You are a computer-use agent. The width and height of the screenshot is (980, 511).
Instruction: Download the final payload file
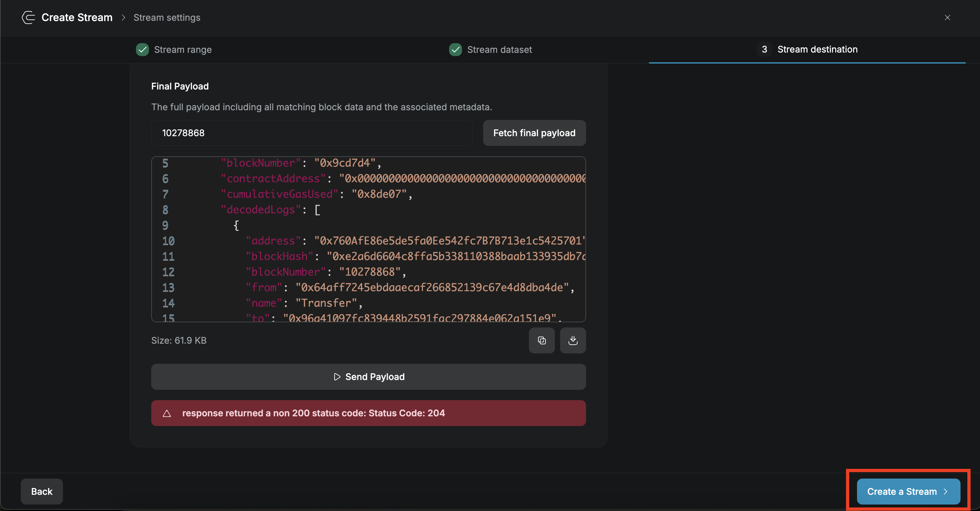point(572,340)
